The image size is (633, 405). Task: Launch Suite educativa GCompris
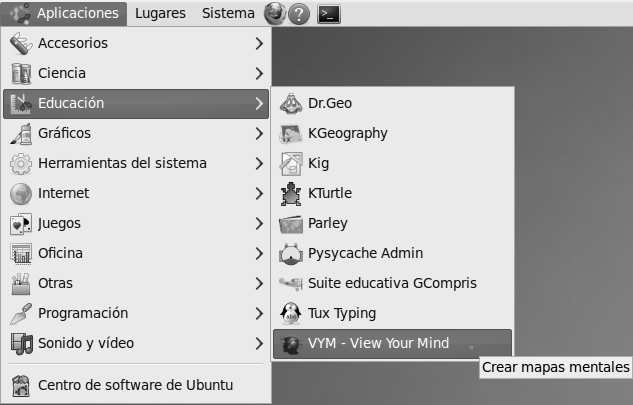pos(391,283)
